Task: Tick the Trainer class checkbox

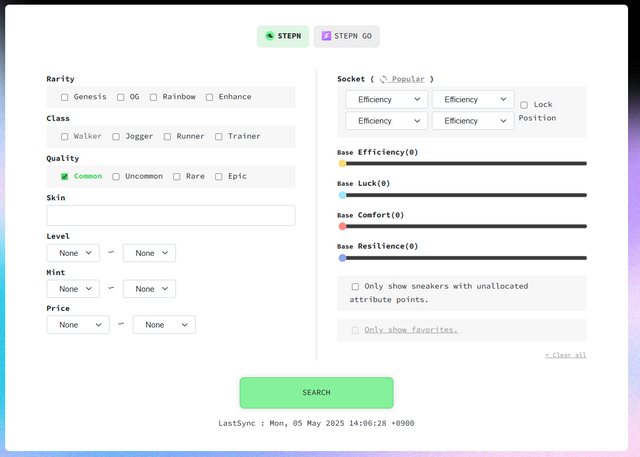Action: pos(219,137)
